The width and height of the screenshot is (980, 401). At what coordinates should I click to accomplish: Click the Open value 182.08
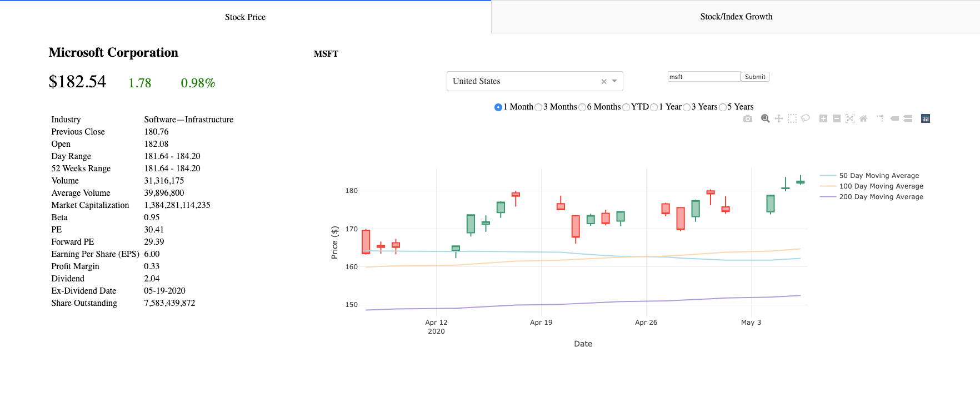pos(156,144)
